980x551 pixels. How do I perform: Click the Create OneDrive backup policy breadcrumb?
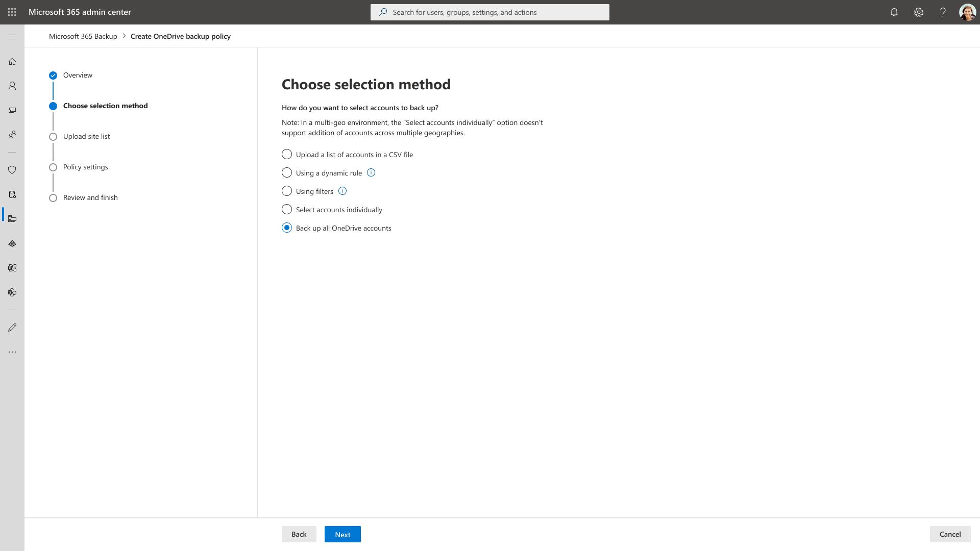tap(181, 36)
